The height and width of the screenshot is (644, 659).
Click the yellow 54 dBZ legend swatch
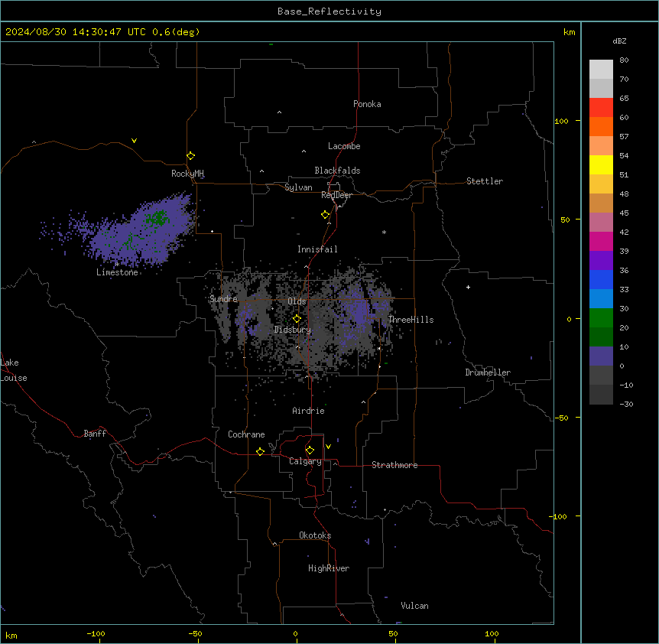coord(601,164)
